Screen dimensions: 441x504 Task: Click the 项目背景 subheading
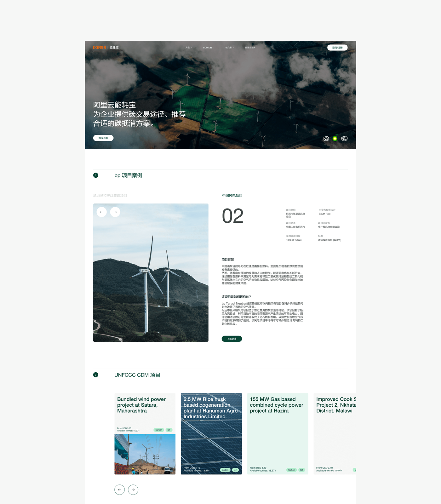pyautogui.click(x=228, y=260)
